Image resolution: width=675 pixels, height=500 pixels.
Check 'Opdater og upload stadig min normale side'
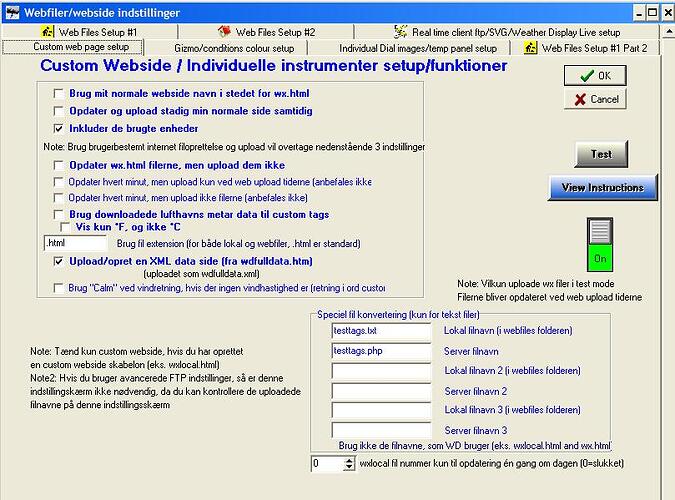tap(58, 111)
